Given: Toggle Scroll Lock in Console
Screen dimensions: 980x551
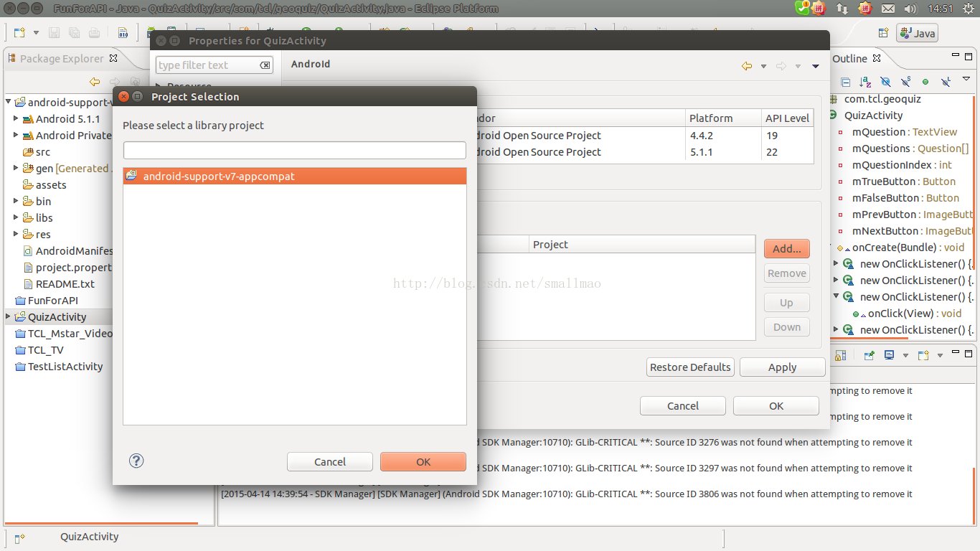Looking at the screenshot, I should [x=840, y=355].
